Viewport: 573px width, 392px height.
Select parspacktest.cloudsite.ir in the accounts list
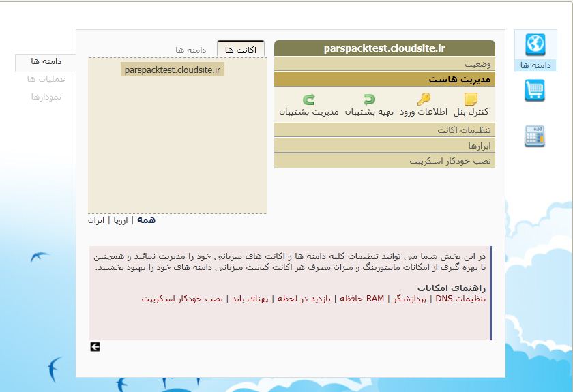pyautogui.click(x=173, y=70)
